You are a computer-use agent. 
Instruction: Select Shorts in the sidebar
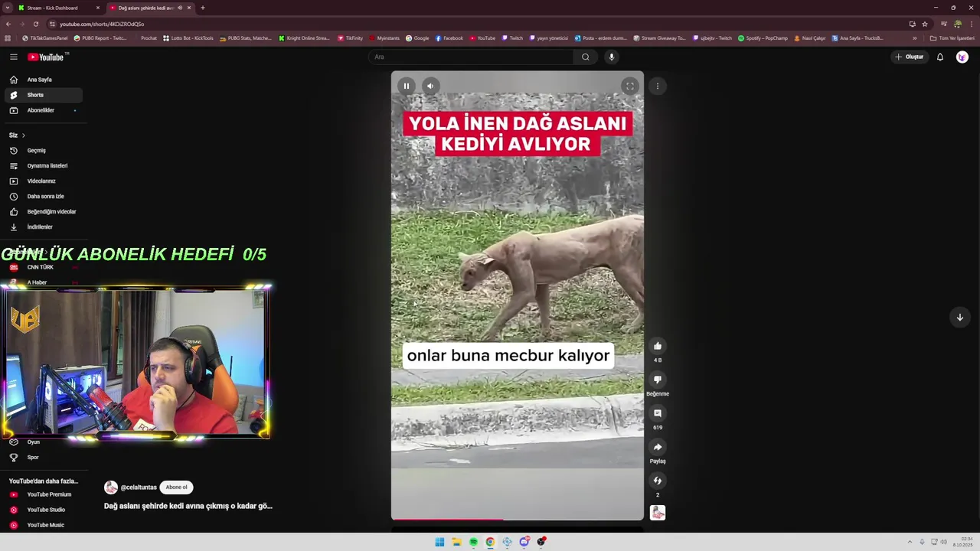43,95
